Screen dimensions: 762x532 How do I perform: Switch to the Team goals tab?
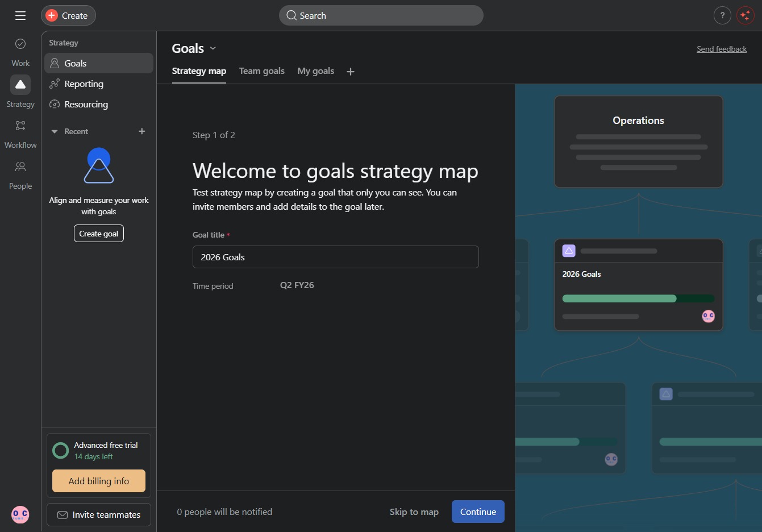(x=262, y=71)
